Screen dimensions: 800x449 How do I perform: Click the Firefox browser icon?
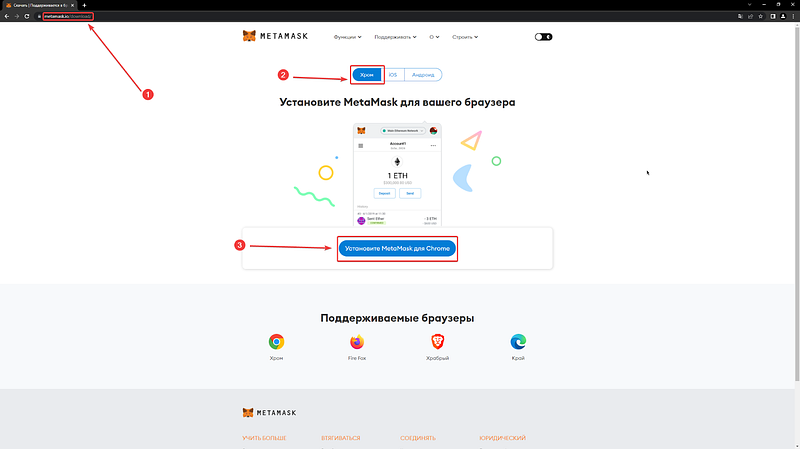357,342
